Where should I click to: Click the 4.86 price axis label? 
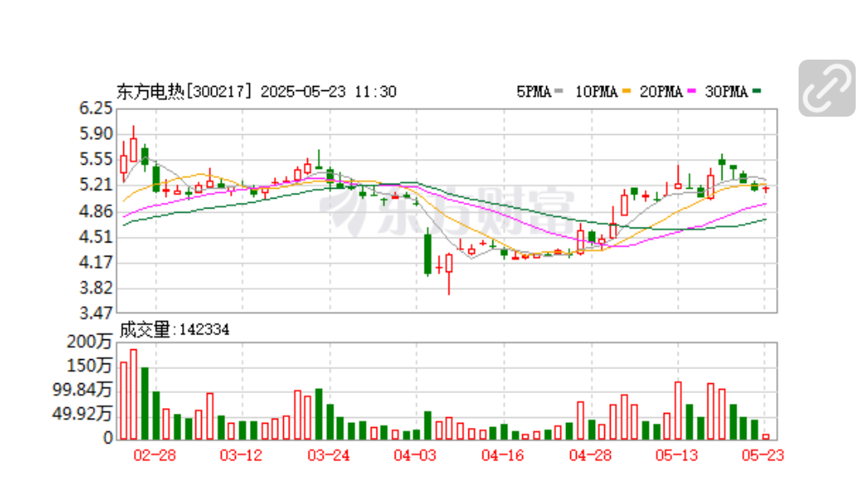point(96,211)
